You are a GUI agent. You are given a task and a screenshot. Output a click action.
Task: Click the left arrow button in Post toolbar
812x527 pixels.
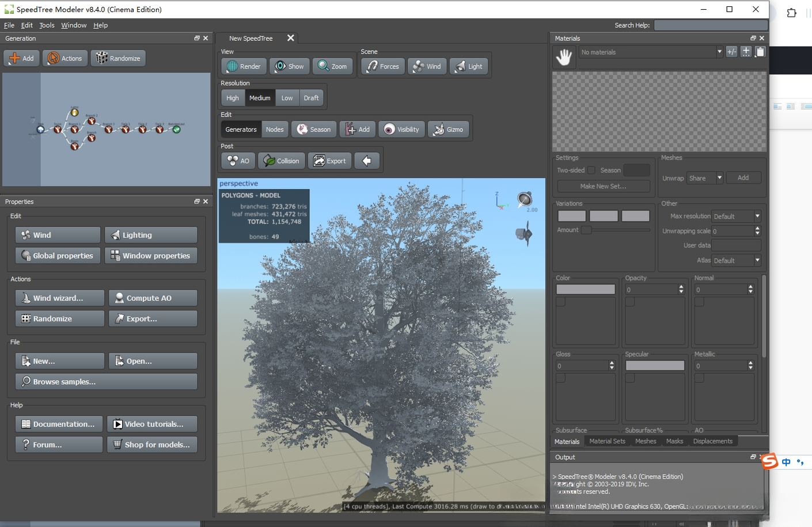coord(367,161)
